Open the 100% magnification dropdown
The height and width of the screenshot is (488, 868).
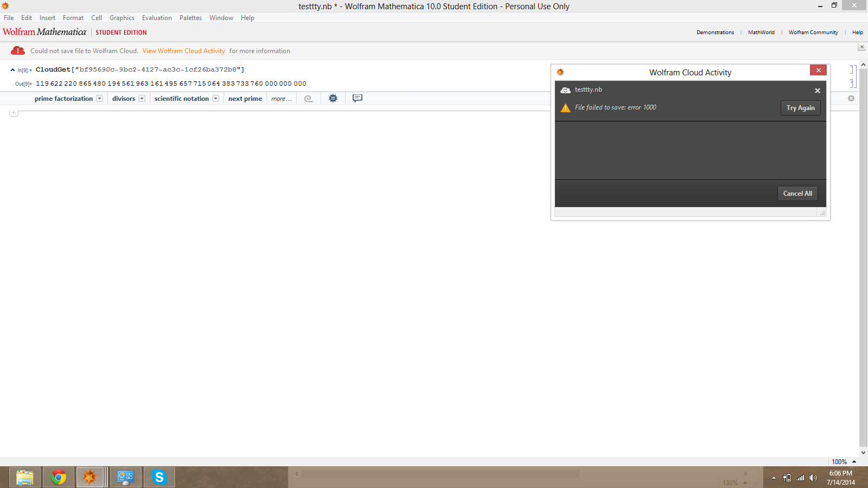(x=844, y=462)
